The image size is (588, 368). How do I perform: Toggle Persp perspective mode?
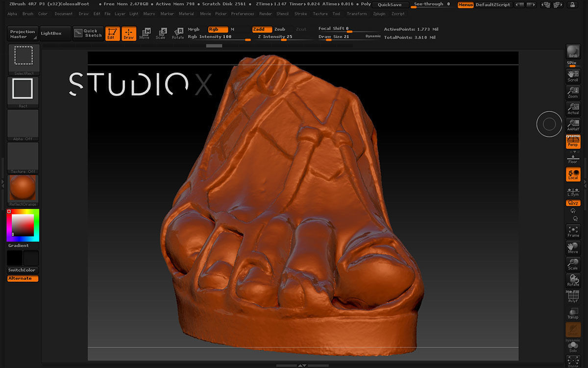pos(573,142)
